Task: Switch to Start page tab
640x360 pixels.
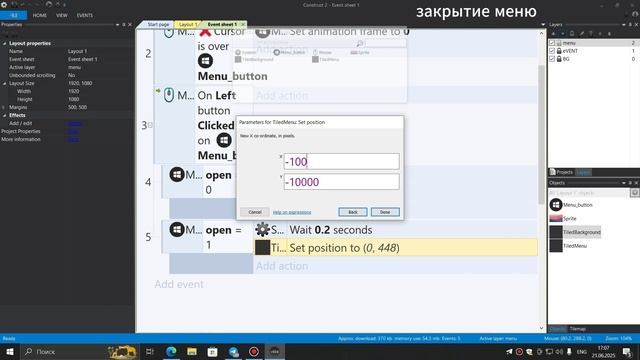Action: point(158,24)
